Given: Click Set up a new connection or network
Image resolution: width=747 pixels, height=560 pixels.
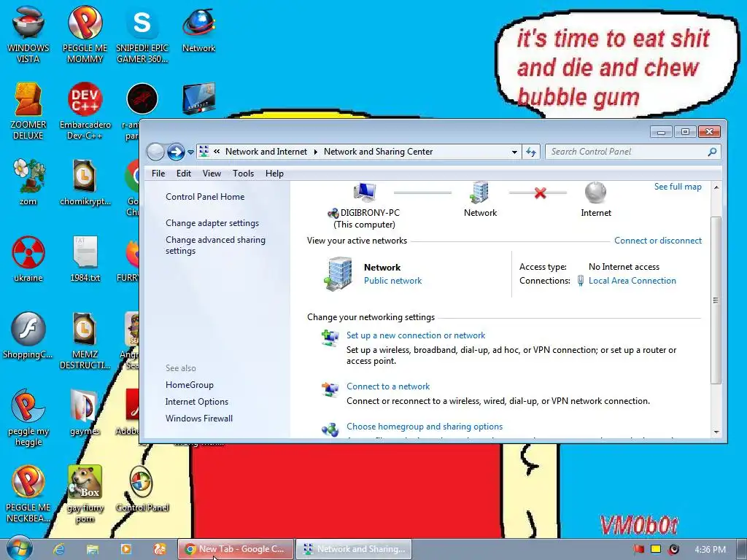Looking at the screenshot, I should pyautogui.click(x=415, y=335).
